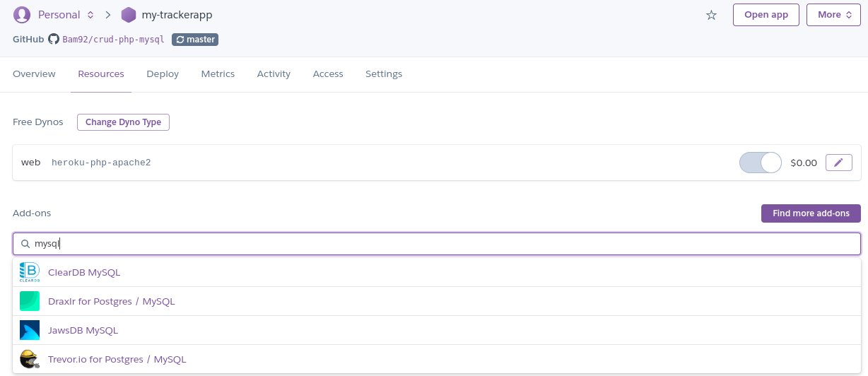Select Trevor.io for Postgres / MySQL result

tap(437, 359)
